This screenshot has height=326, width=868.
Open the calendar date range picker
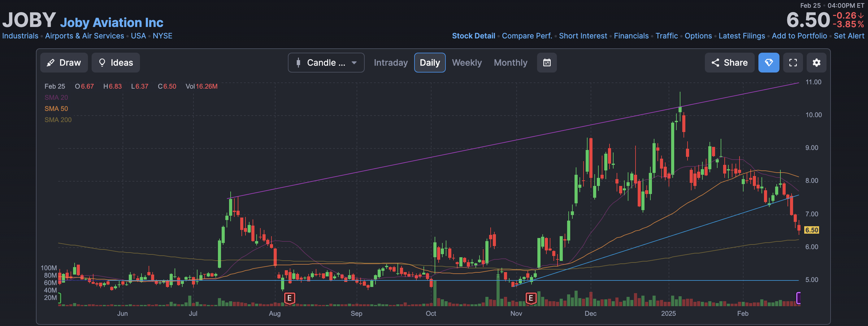tap(547, 63)
